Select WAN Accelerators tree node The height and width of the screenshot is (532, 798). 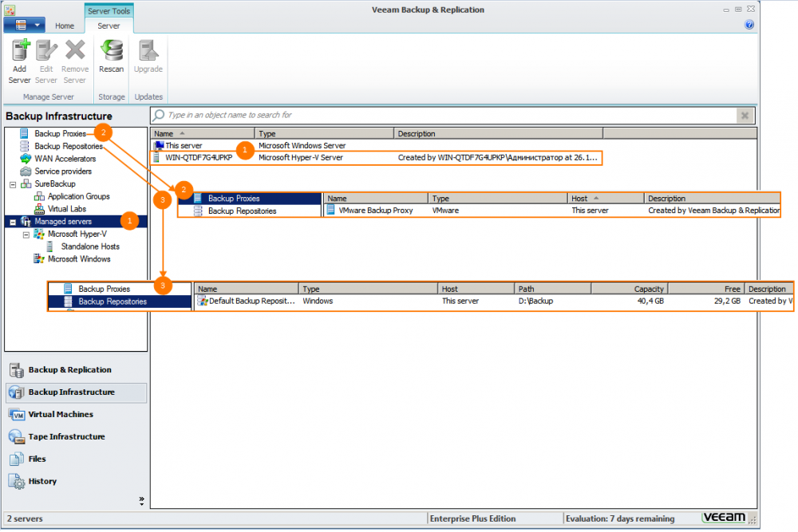click(x=65, y=159)
